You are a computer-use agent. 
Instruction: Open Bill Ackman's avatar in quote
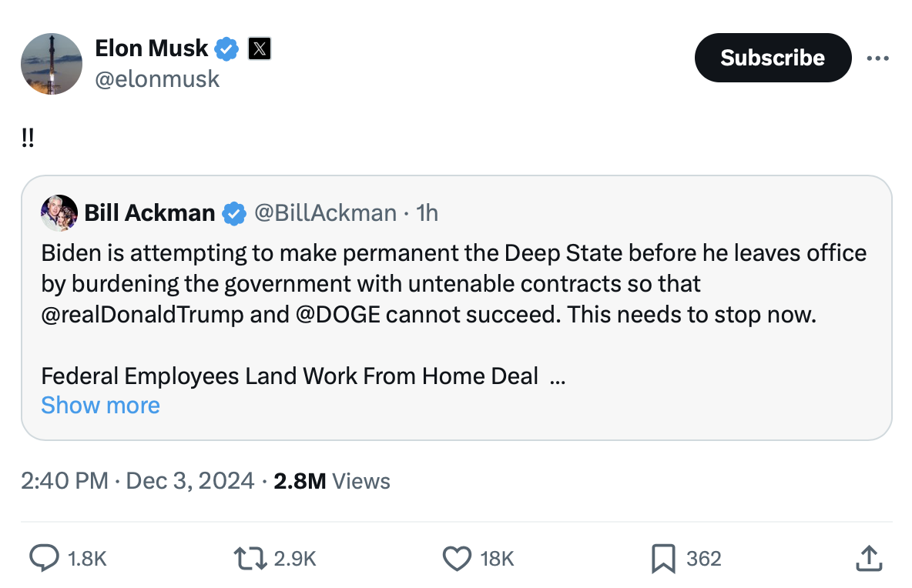pos(59,213)
